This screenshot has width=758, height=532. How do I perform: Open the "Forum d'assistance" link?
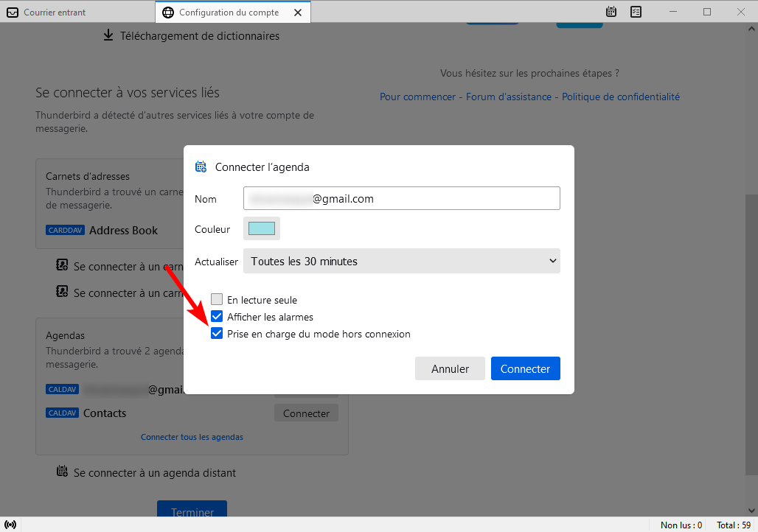click(x=508, y=97)
